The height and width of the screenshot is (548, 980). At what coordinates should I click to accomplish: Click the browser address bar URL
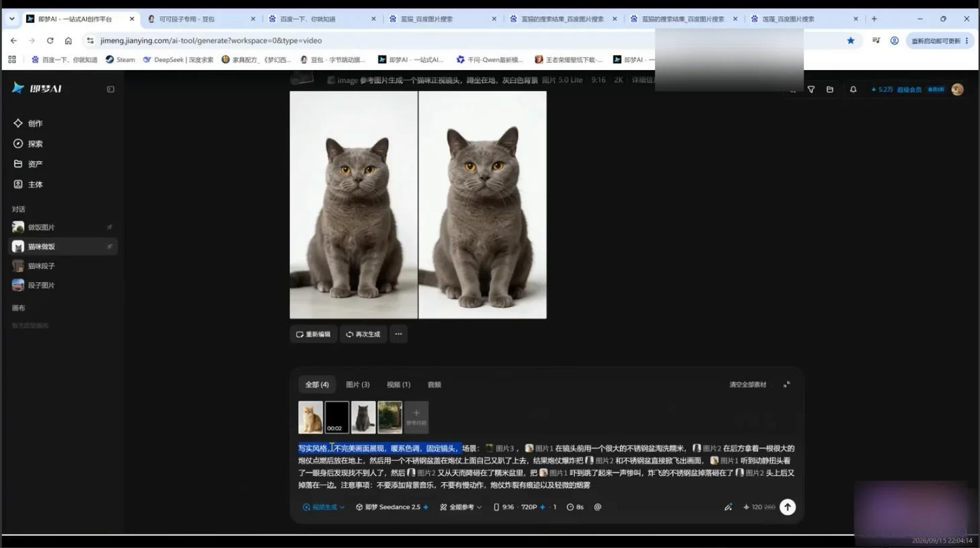point(211,40)
